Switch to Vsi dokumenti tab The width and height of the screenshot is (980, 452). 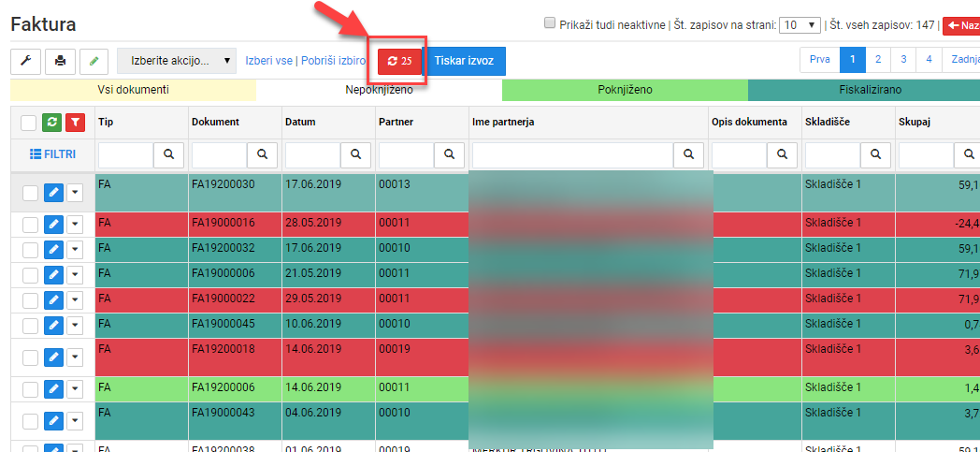point(133,90)
